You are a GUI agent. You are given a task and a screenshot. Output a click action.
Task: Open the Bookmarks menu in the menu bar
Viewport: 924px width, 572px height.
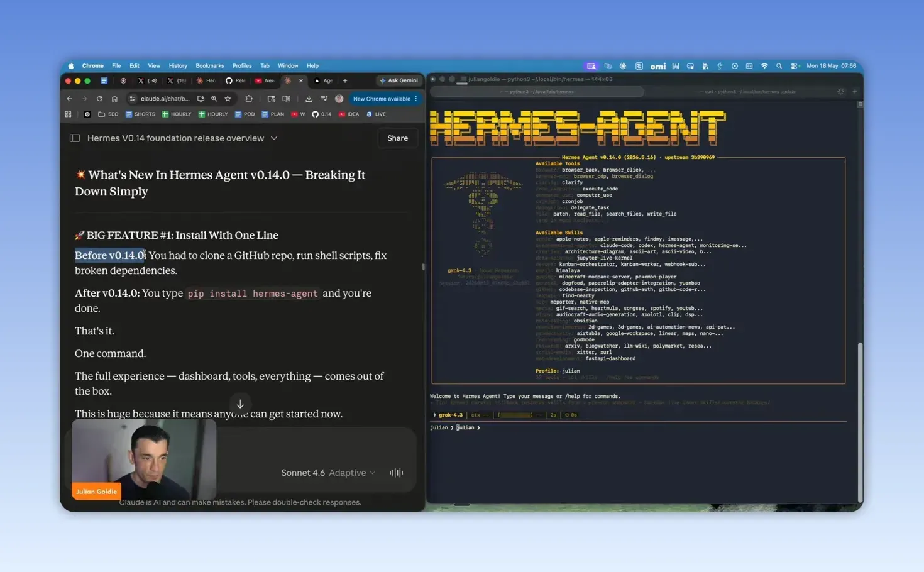click(x=209, y=66)
